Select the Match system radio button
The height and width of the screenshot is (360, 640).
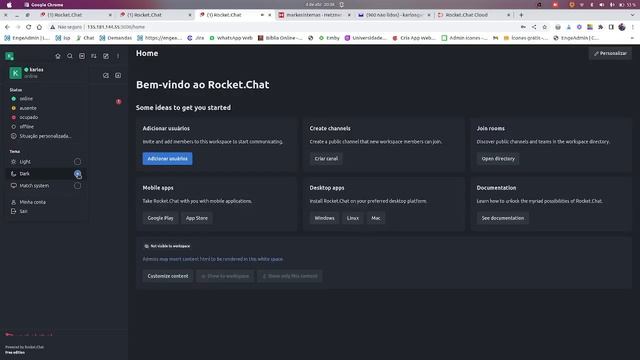(x=77, y=186)
